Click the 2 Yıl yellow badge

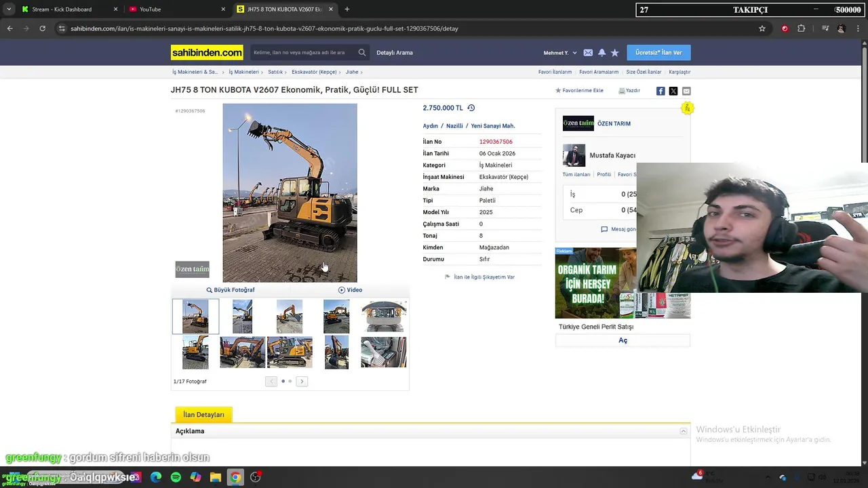tap(687, 108)
